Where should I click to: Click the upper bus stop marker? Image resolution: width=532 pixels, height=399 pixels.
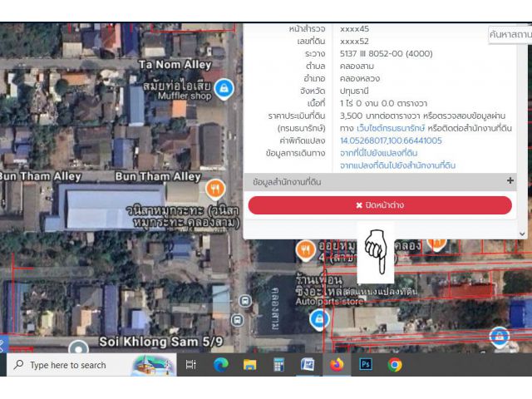[x=245, y=301]
